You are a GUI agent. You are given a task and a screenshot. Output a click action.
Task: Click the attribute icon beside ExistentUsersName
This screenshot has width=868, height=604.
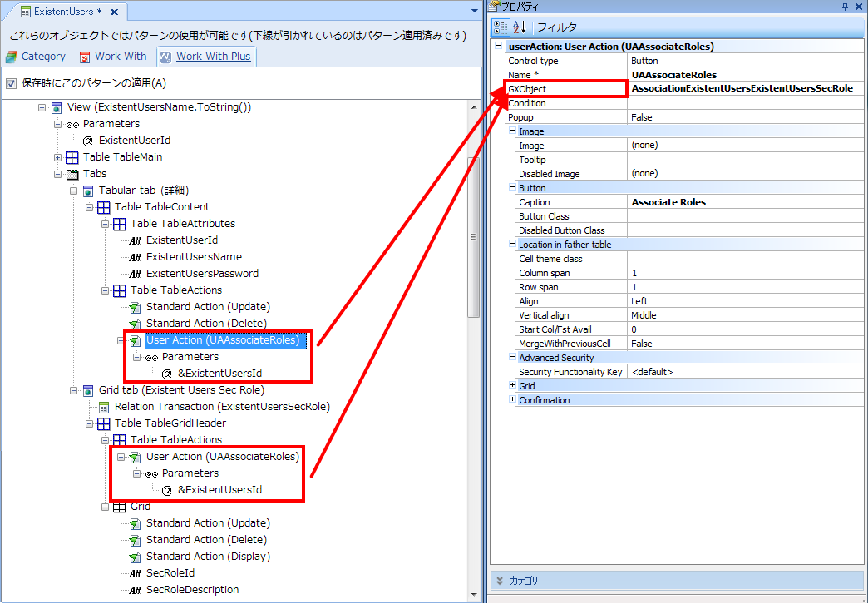[x=135, y=258]
